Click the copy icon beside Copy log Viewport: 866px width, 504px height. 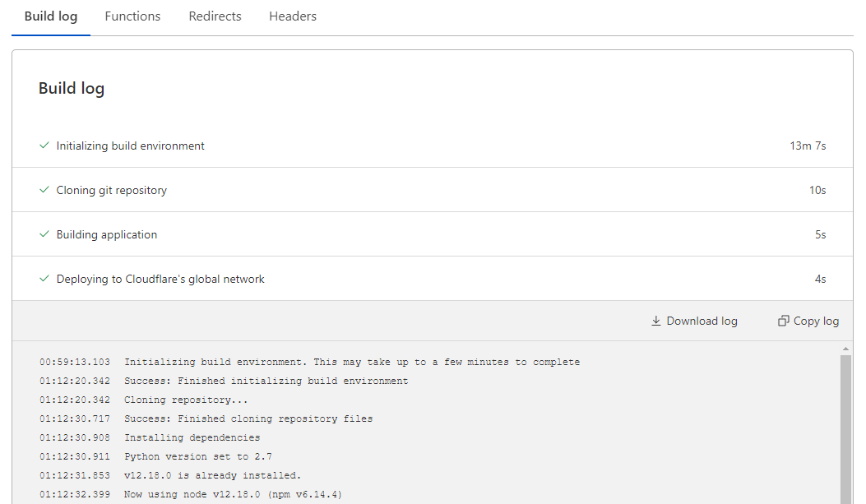[x=784, y=321]
